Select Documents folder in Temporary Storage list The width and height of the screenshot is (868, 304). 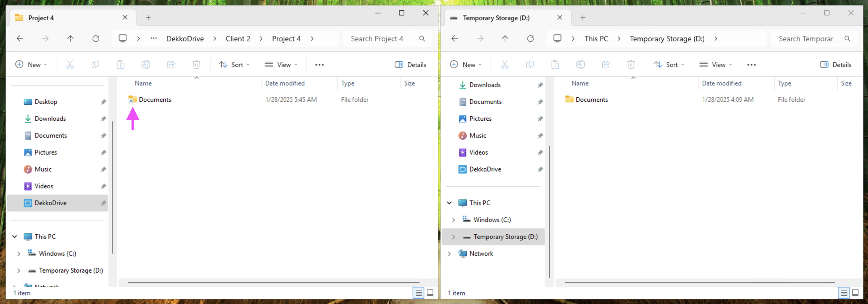(587, 99)
